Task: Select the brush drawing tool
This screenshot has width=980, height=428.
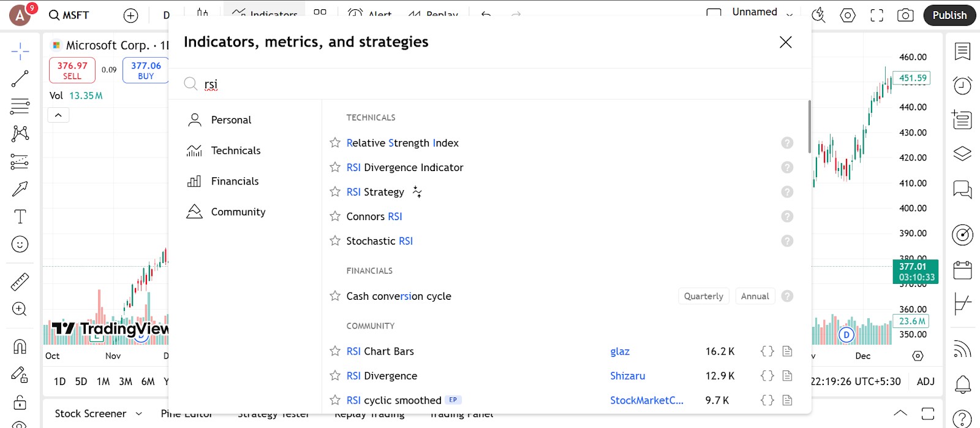Action: 20,189
